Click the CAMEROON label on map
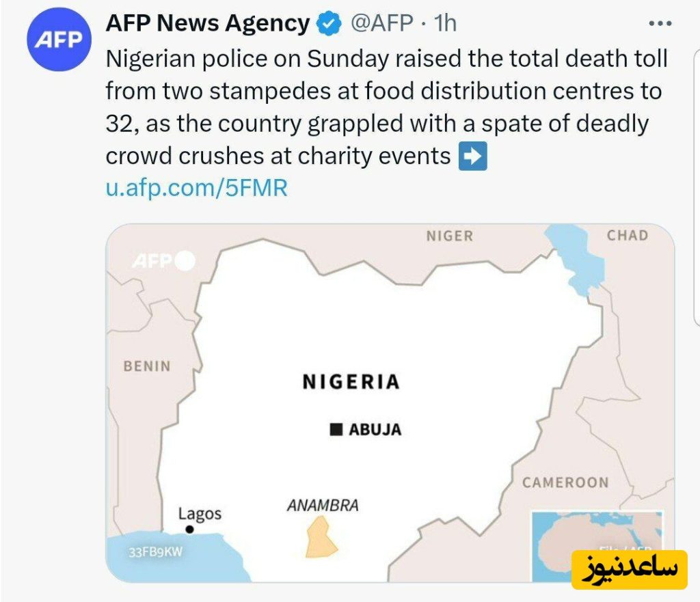This screenshot has height=602, width=700. click(x=565, y=482)
